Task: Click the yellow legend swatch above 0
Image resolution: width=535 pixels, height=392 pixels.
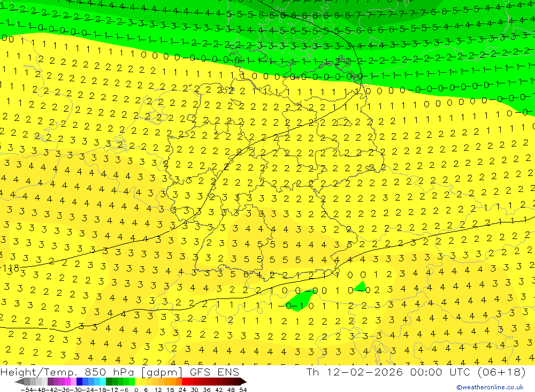Action: [x=138, y=382]
